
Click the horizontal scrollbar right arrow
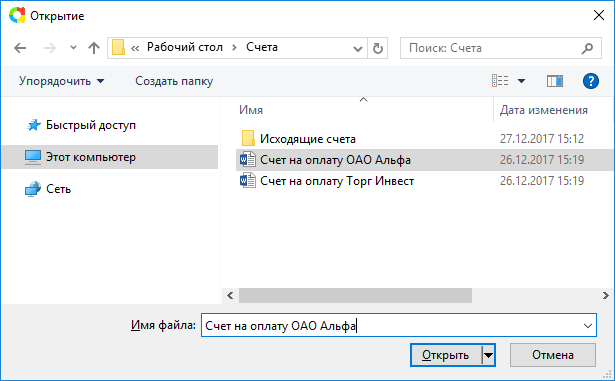(606, 295)
